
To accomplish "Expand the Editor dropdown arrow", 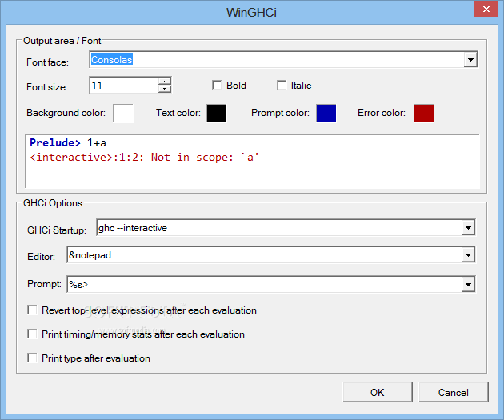I will pos(468,255).
